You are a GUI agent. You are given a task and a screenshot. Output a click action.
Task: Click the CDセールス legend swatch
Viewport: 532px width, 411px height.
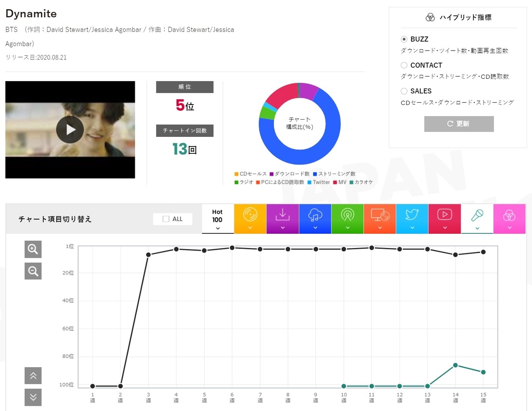coord(236,174)
